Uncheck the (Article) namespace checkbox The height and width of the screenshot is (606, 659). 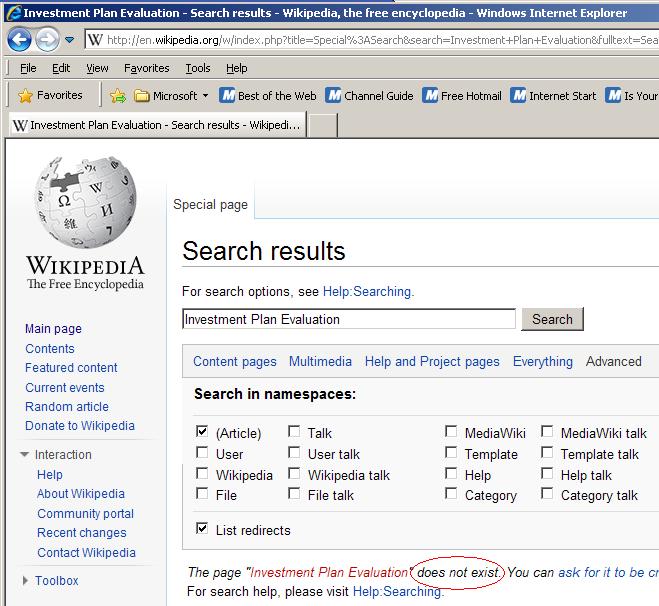[202, 431]
